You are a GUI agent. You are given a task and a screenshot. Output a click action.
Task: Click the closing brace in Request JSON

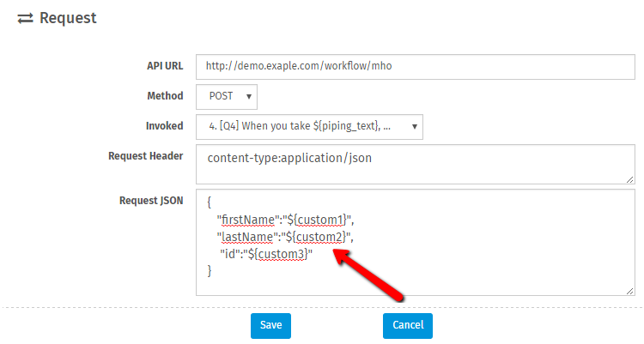209,271
